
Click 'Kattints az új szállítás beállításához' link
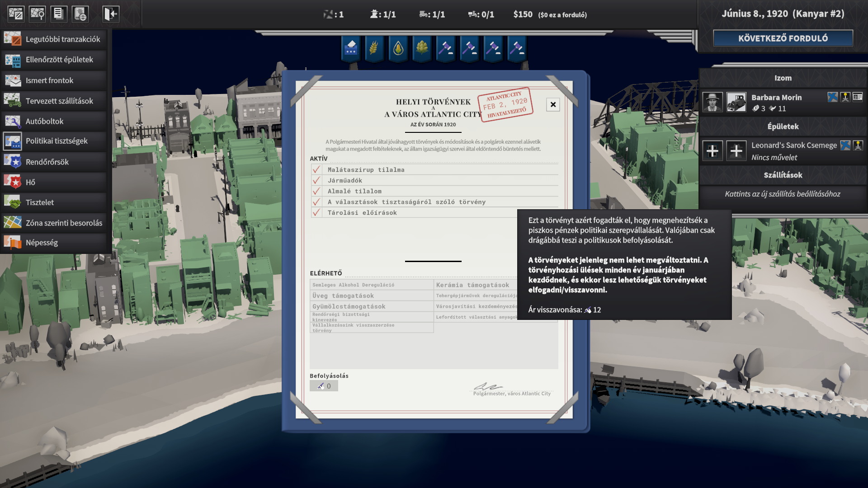[782, 194]
